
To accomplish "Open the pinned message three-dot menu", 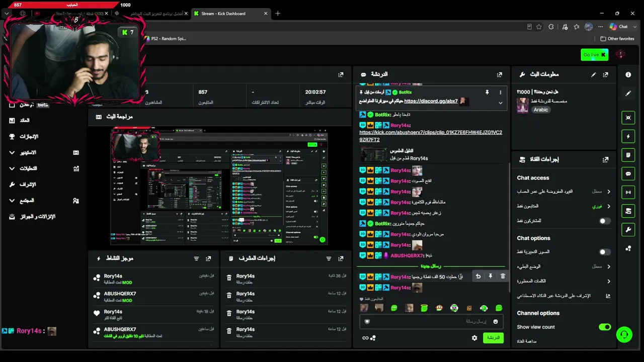I will pyautogui.click(x=500, y=93).
